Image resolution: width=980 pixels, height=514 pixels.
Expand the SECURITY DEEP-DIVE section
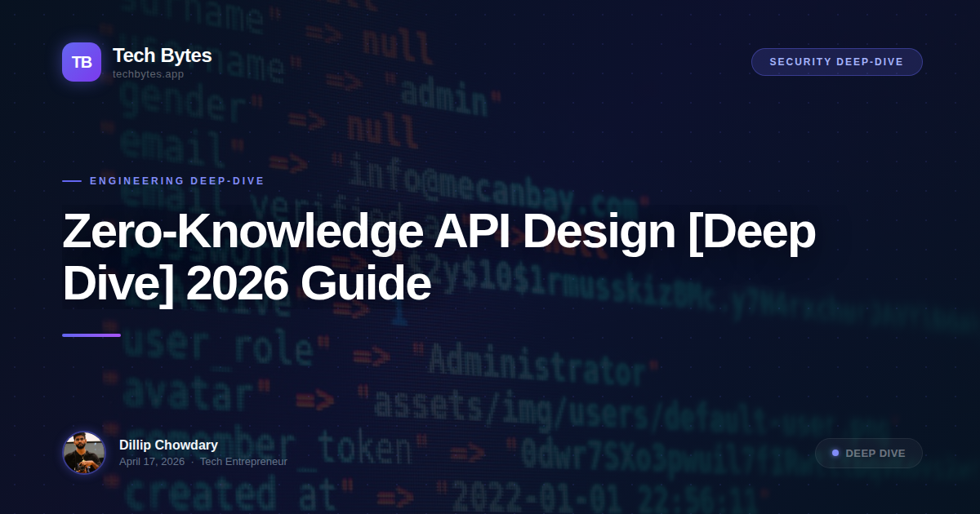coord(836,61)
